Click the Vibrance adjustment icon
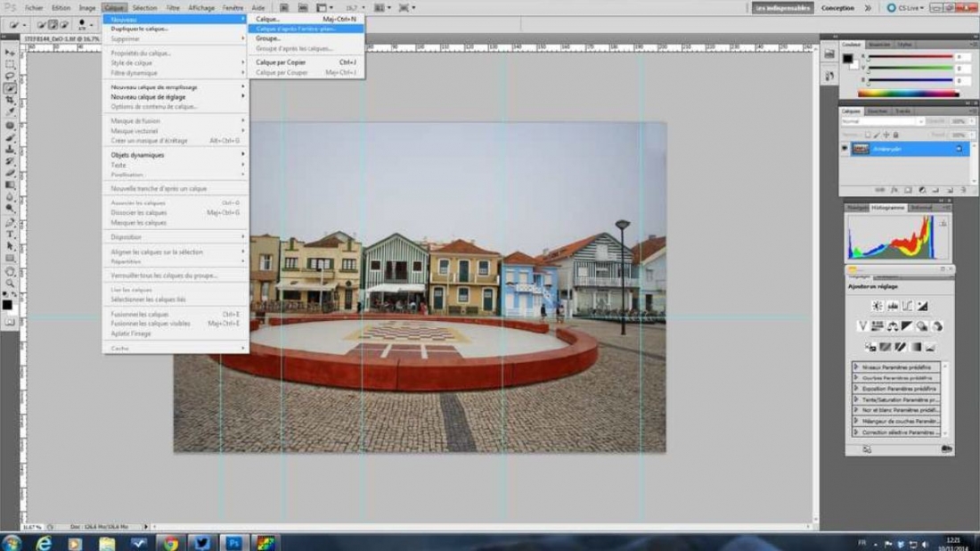 (862, 326)
